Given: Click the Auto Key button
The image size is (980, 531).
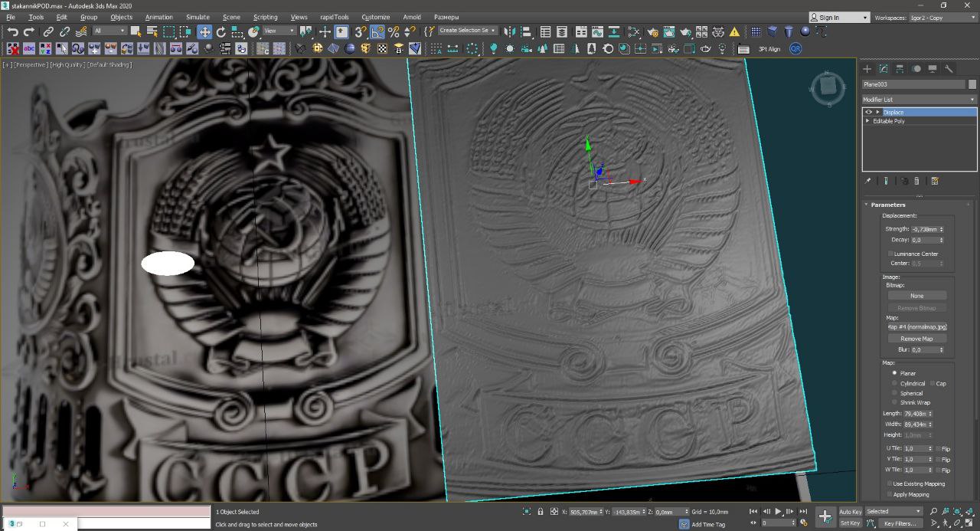Looking at the screenshot, I should click(851, 511).
